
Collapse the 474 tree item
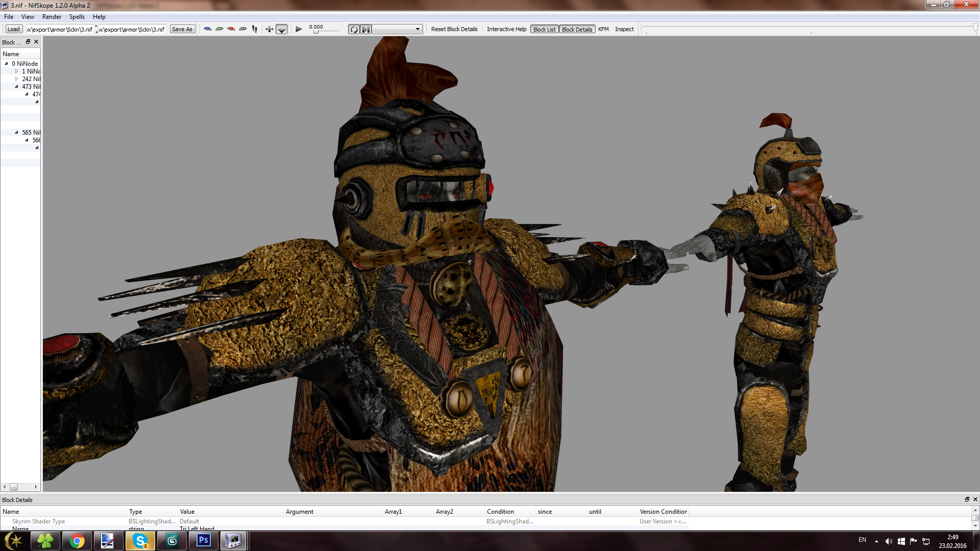tap(27, 94)
